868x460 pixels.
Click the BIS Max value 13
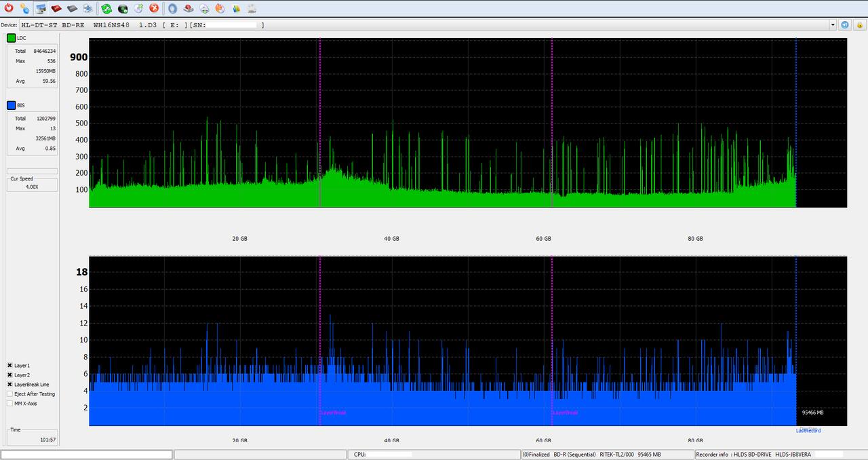pyautogui.click(x=53, y=128)
